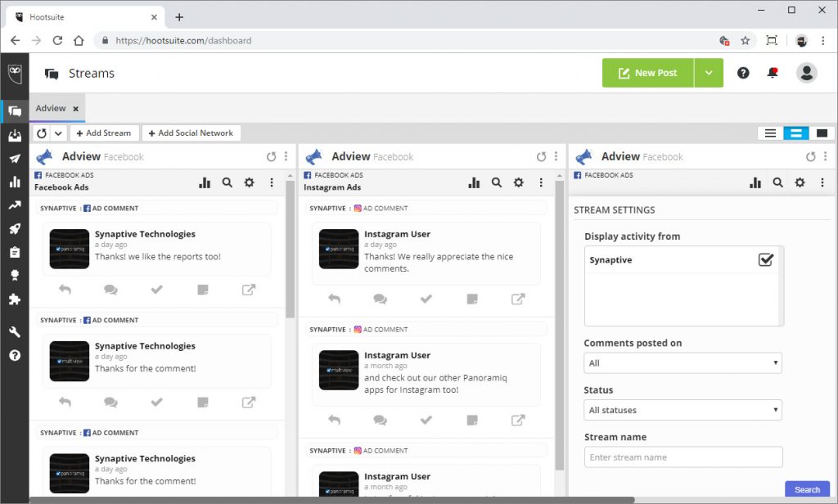Open wrench Tools icon in sidebar

coord(15,332)
